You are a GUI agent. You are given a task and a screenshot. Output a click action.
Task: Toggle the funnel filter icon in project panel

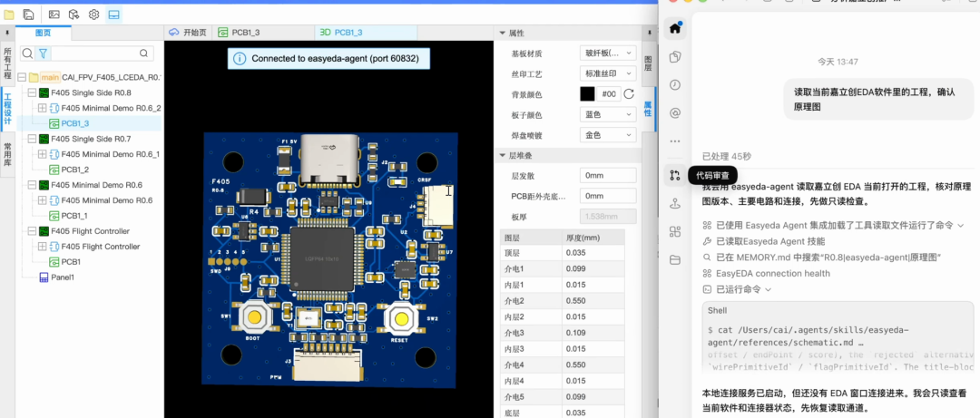click(x=43, y=53)
